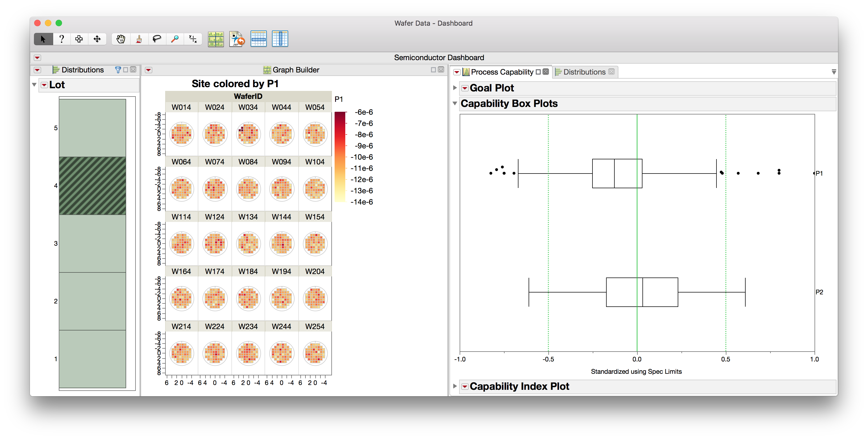Select the Lot 4 histogram bar

92,186
